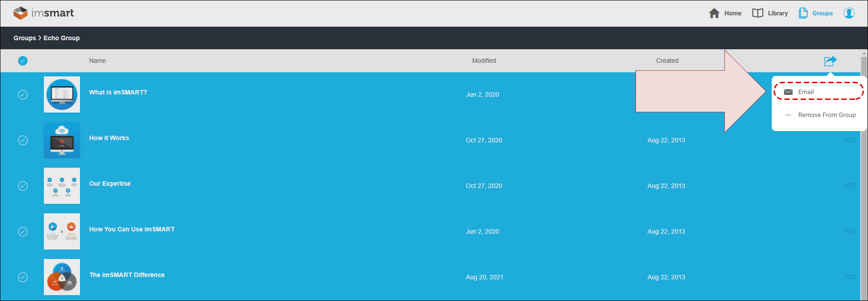Screen dimensions: 868x301
Task: Click How You Can Use imSMART title
Action: coord(132,229)
